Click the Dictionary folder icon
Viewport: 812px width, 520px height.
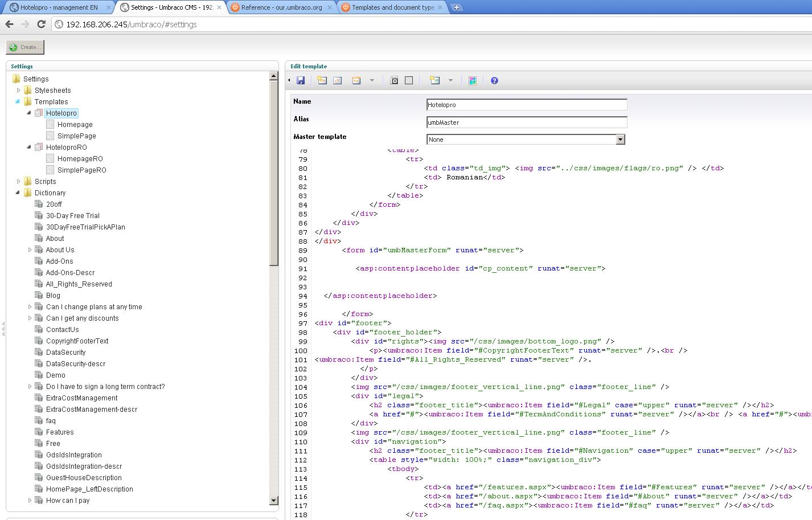click(28, 193)
